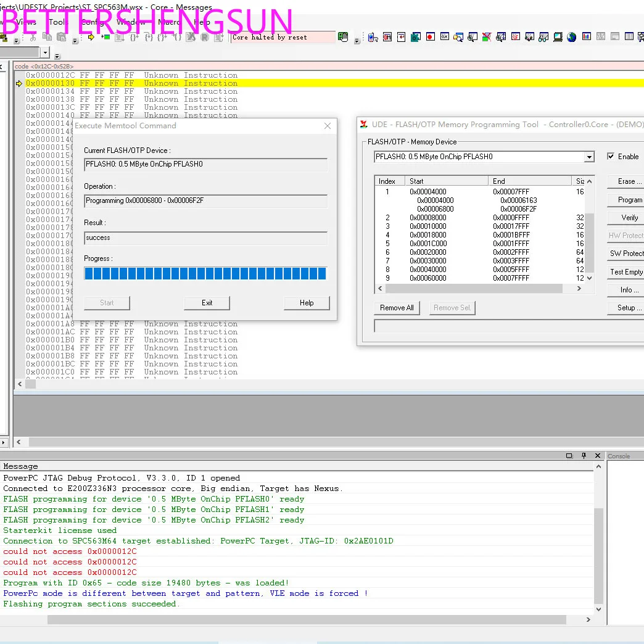Toggle the Enable checkbox for PFLASH0

[611, 157]
